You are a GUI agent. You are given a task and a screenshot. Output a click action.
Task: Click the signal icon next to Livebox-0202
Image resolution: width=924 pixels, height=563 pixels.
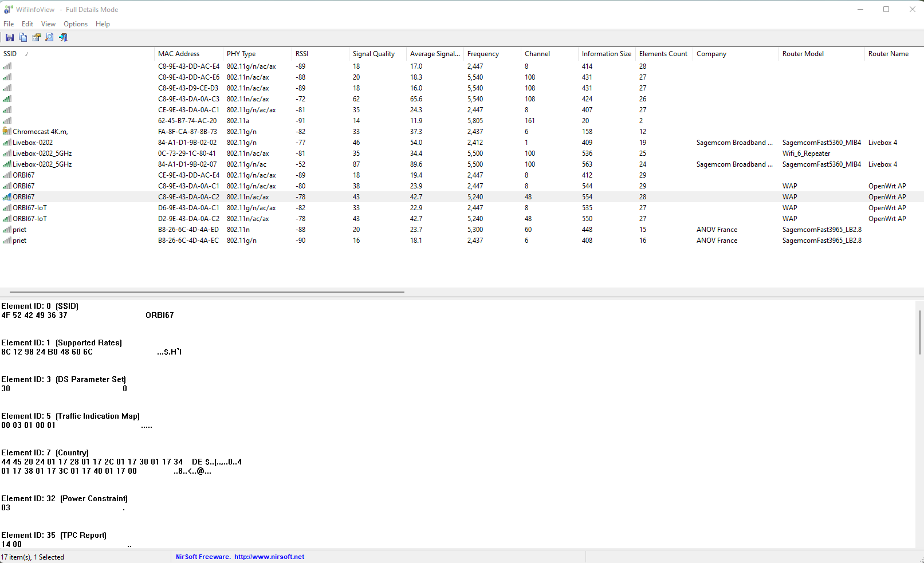(x=7, y=143)
